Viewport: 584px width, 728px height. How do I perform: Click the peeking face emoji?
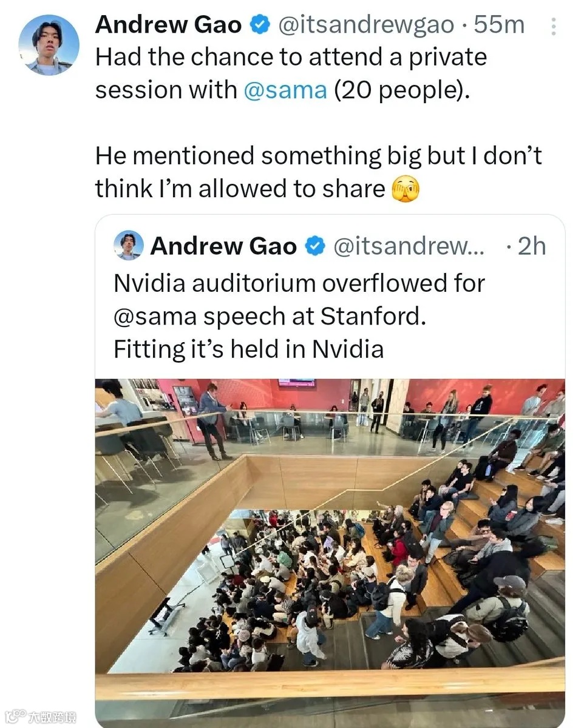(406, 189)
